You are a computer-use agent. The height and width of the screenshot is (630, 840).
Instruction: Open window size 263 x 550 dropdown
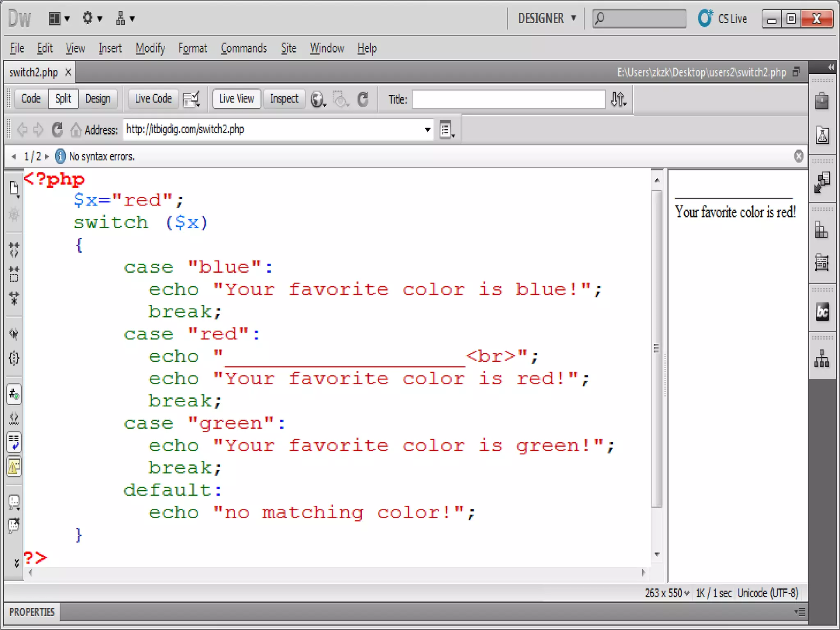pyautogui.click(x=667, y=593)
